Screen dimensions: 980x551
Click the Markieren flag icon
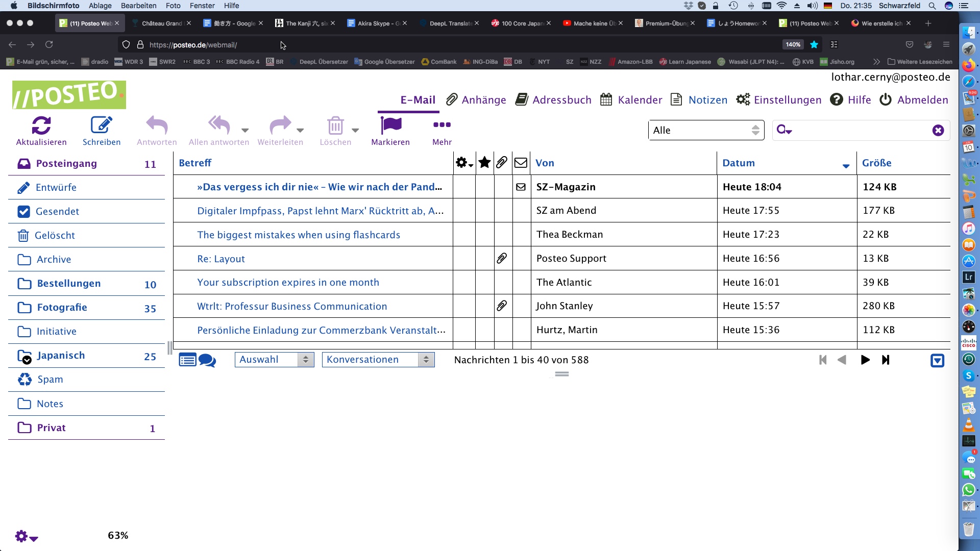tap(391, 124)
